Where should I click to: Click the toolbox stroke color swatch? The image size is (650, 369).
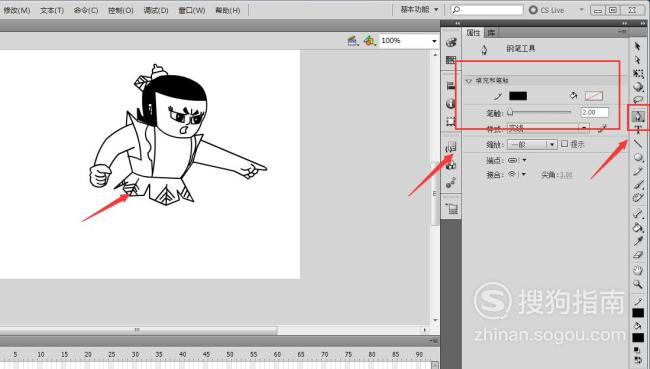coord(638,313)
